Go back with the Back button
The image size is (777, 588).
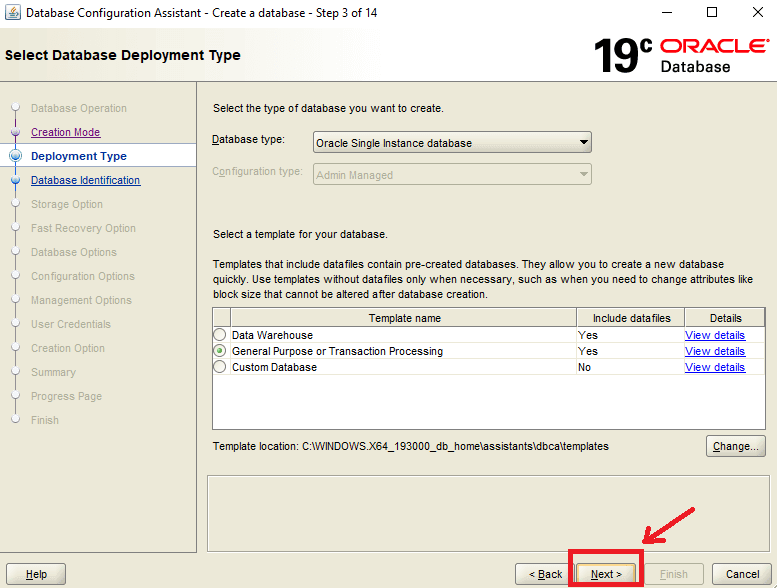[545, 574]
